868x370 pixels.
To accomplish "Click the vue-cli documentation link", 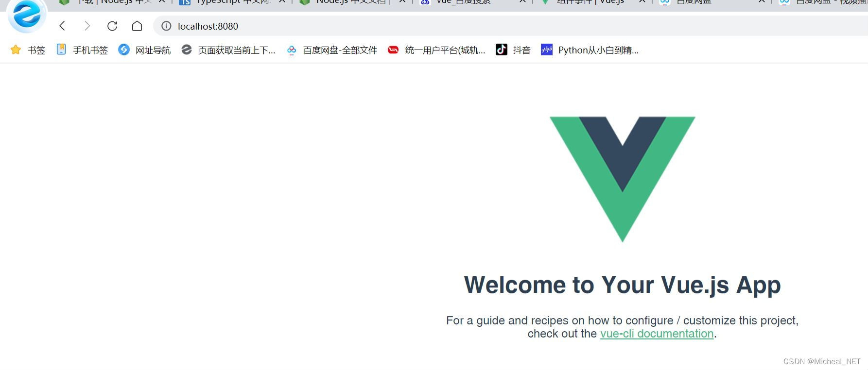I will [657, 334].
